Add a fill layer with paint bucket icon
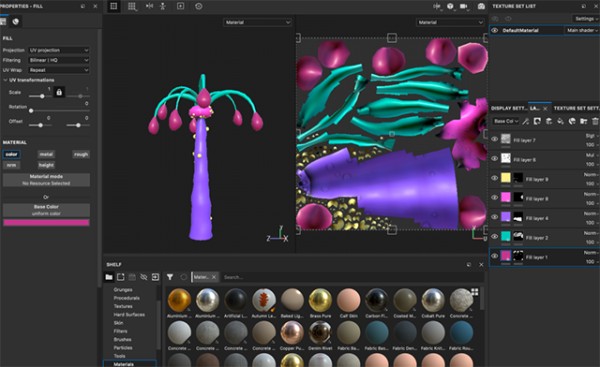Image resolution: width=600 pixels, height=367 pixels. [560, 121]
